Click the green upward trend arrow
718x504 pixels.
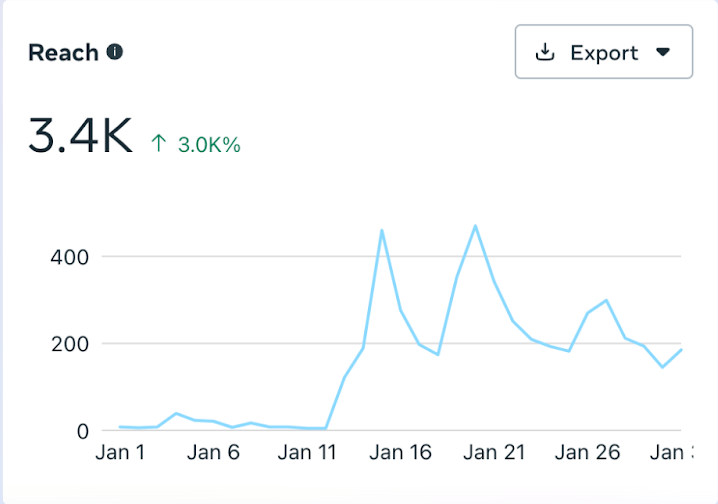point(158,143)
